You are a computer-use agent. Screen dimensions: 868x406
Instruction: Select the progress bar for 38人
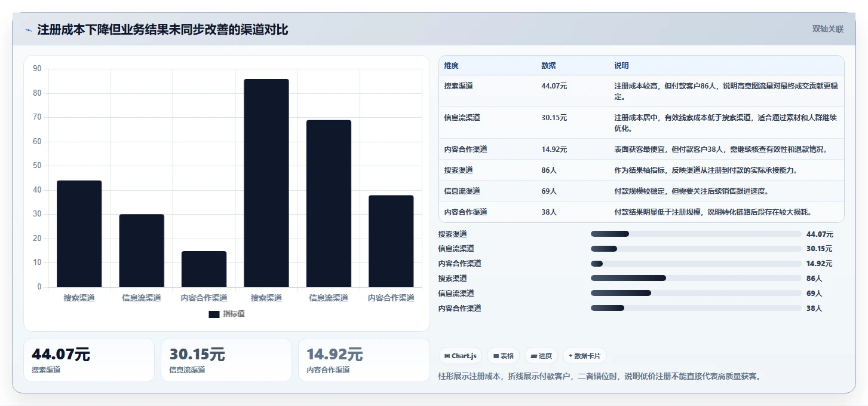tap(696, 308)
